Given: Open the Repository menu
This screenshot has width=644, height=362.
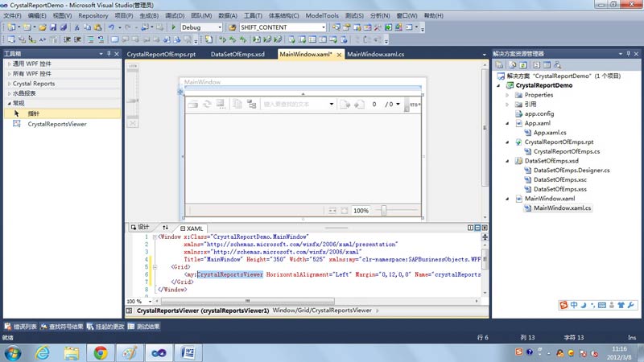Looking at the screenshot, I should pos(93,15).
